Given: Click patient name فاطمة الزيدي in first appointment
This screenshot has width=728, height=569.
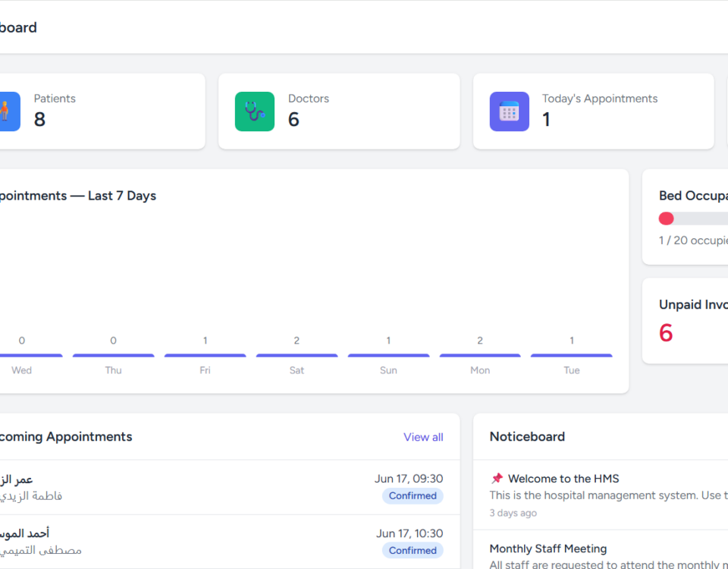Looking at the screenshot, I should 31,496.
